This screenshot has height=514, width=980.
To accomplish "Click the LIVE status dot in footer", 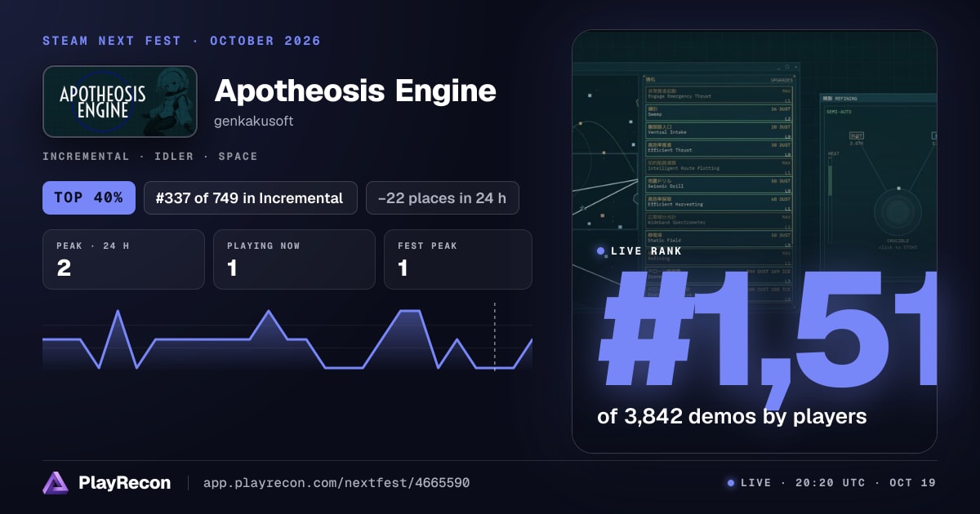I will tap(731, 483).
